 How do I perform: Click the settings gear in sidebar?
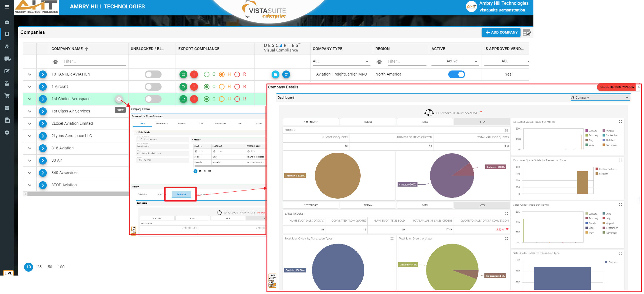point(7,133)
